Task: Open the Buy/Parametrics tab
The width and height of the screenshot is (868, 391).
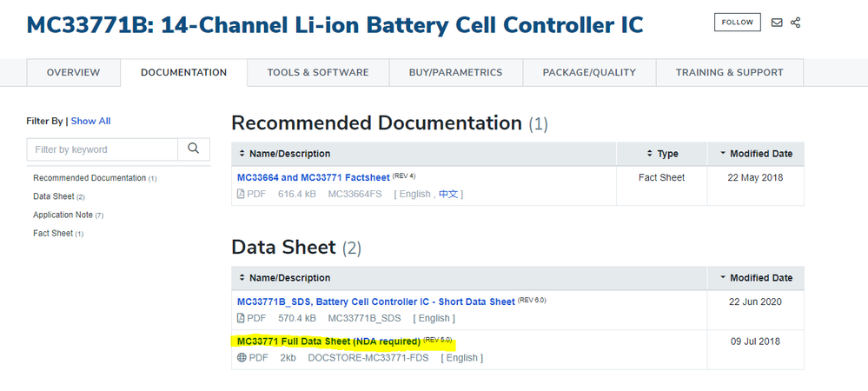Action: (455, 73)
